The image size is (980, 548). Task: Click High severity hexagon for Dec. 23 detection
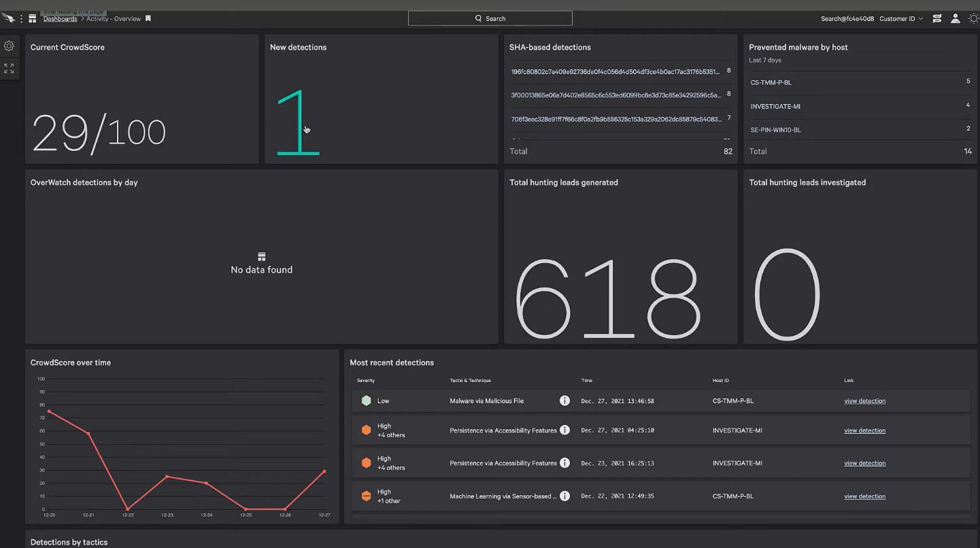tap(367, 463)
